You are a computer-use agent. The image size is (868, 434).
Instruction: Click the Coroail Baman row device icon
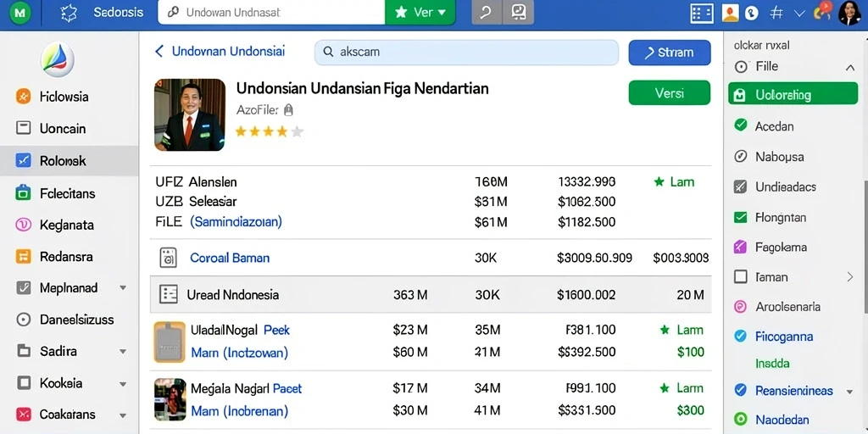click(x=169, y=258)
